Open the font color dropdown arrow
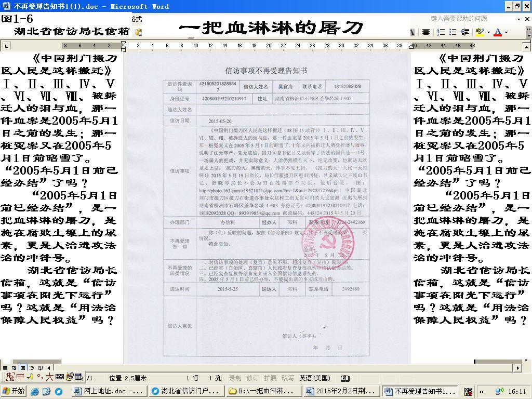 pos(506,32)
